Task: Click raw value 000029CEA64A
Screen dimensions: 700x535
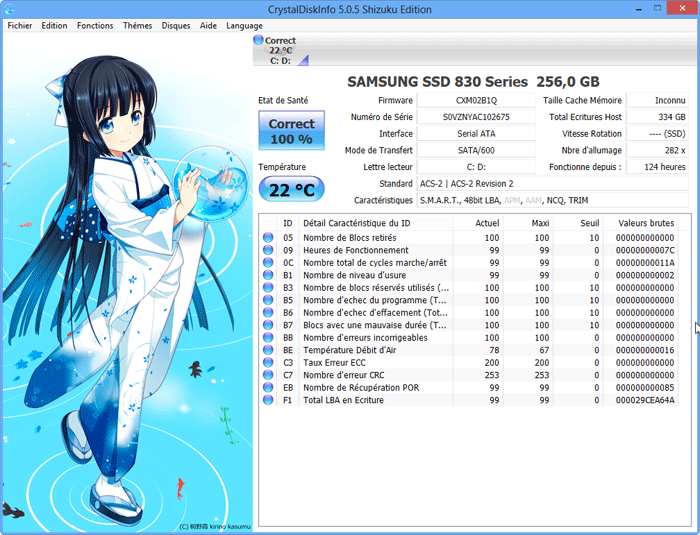Action: pyautogui.click(x=645, y=400)
